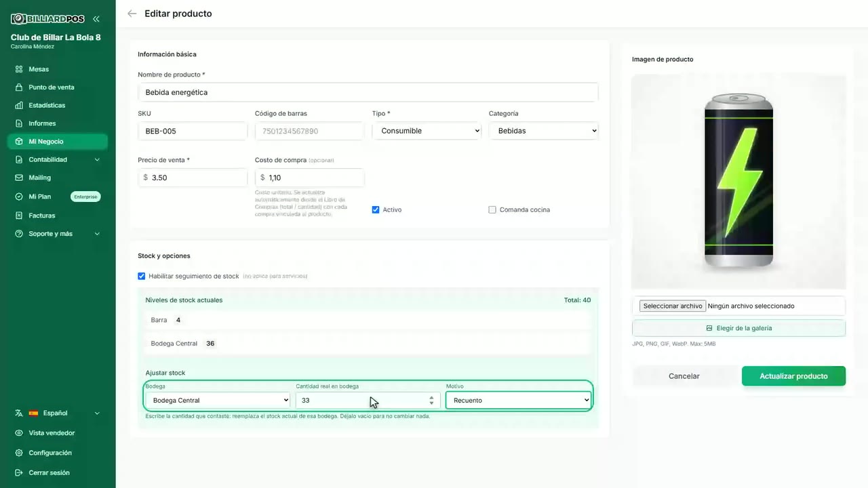Click the Soporte y más help icon

[x=19, y=234]
